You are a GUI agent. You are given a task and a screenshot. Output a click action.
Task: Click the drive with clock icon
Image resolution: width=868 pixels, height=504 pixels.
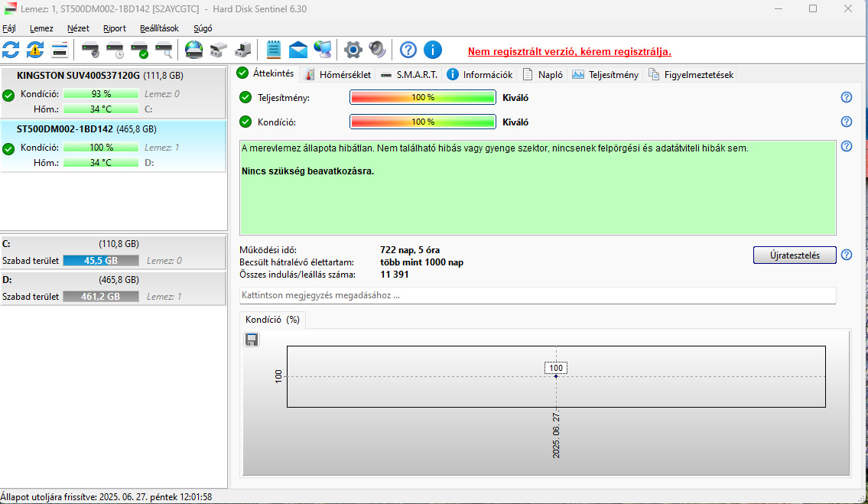click(x=115, y=50)
